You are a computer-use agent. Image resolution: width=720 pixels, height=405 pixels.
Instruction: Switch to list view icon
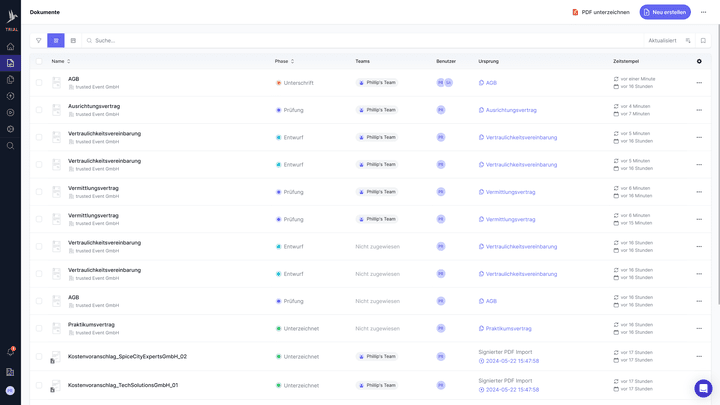pyautogui.click(x=56, y=41)
